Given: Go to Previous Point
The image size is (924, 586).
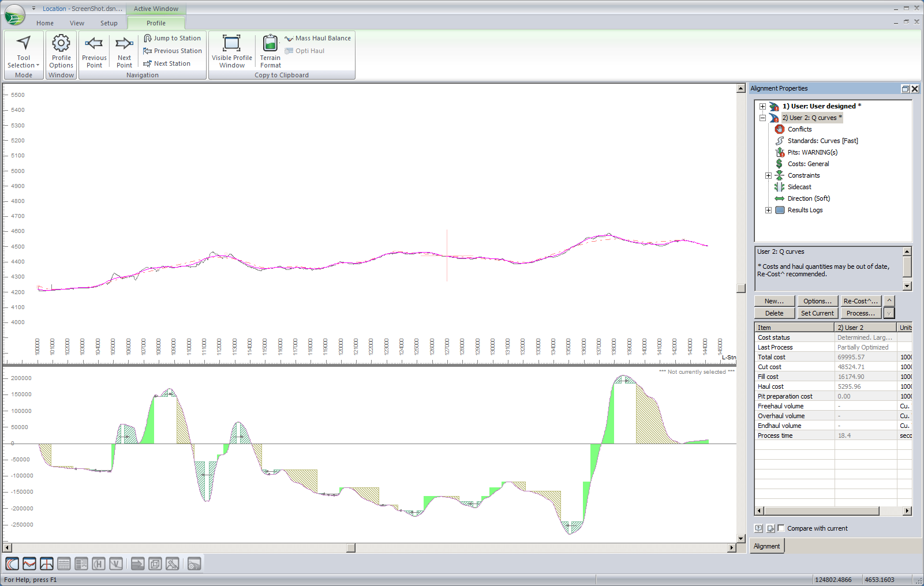Looking at the screenshot, I should coord(94,44).
